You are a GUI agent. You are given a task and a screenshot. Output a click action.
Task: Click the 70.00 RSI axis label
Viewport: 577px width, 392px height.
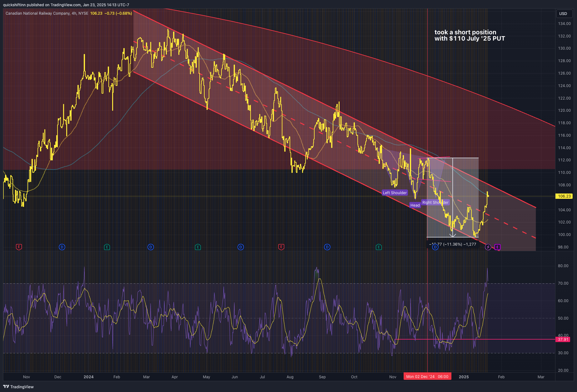click(563, 283)
